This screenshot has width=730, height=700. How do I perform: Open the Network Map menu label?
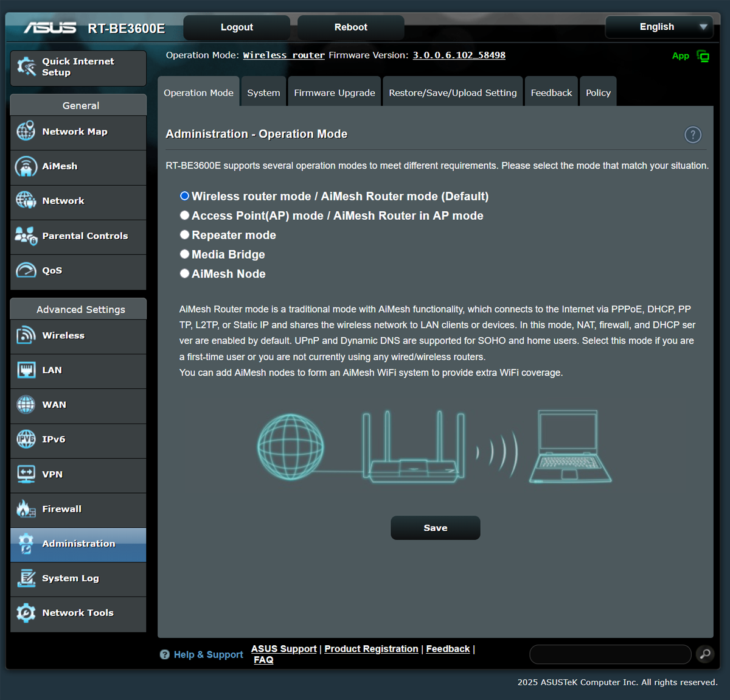coord(75,131)
